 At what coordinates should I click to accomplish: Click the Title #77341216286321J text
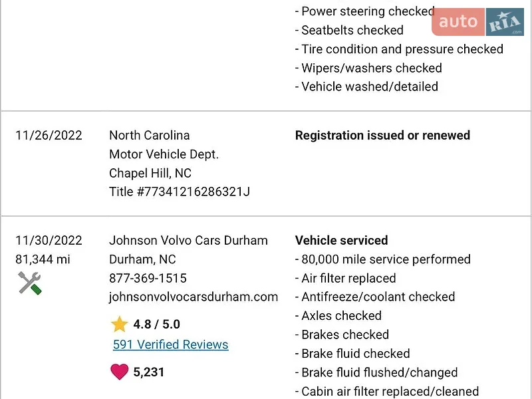pyautogui.click(x=180, y=192)
